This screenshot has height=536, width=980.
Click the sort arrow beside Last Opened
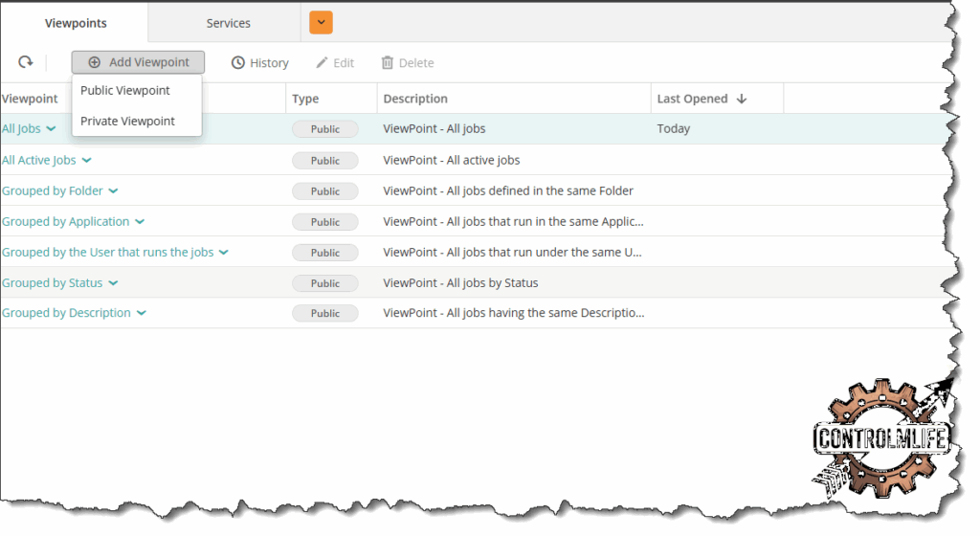click(x=742, y=99)
